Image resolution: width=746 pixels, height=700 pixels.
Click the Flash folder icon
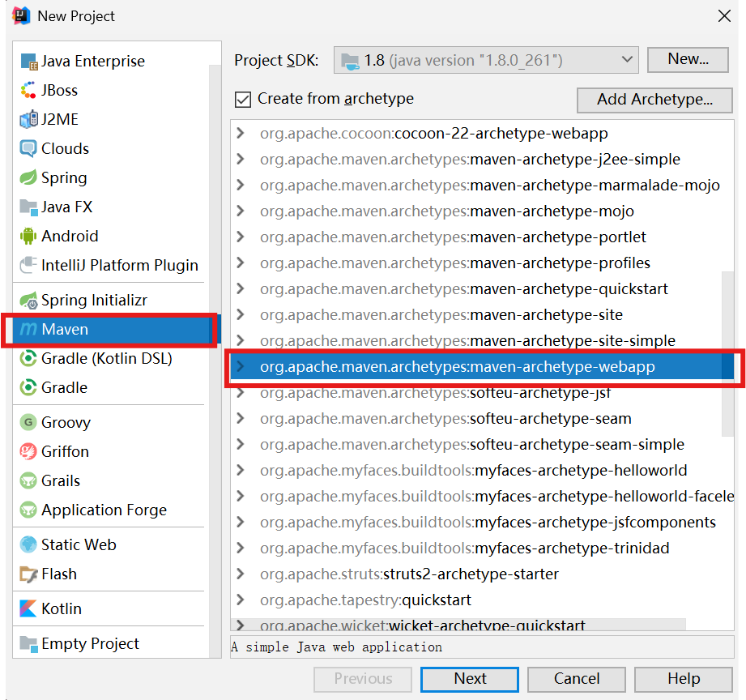[x=28, y=574]
